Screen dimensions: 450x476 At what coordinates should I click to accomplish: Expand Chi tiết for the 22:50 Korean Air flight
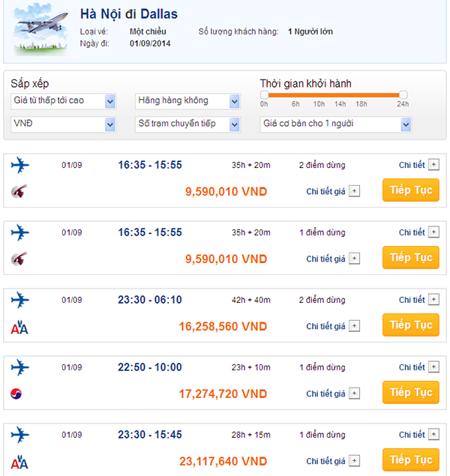pos(433,367)
